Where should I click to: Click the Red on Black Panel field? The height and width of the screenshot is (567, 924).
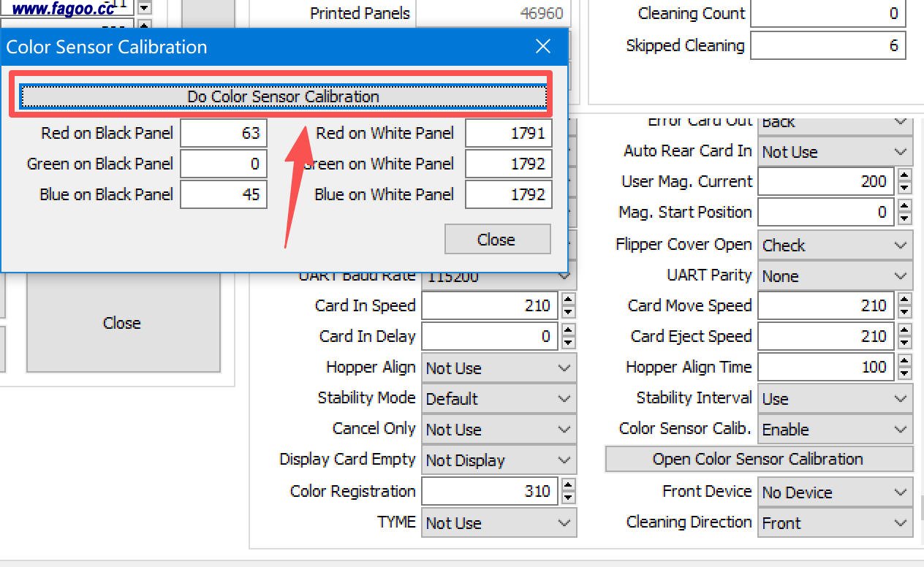223,134
